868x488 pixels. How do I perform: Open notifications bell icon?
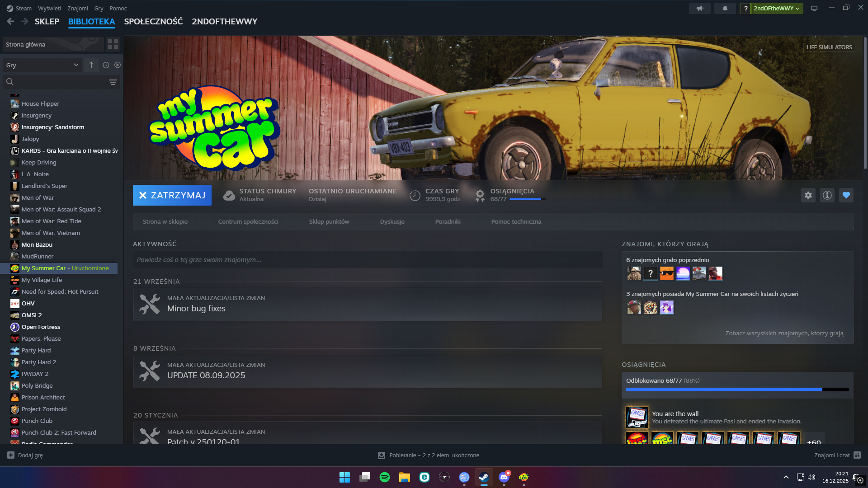click(x=725, y=9)
